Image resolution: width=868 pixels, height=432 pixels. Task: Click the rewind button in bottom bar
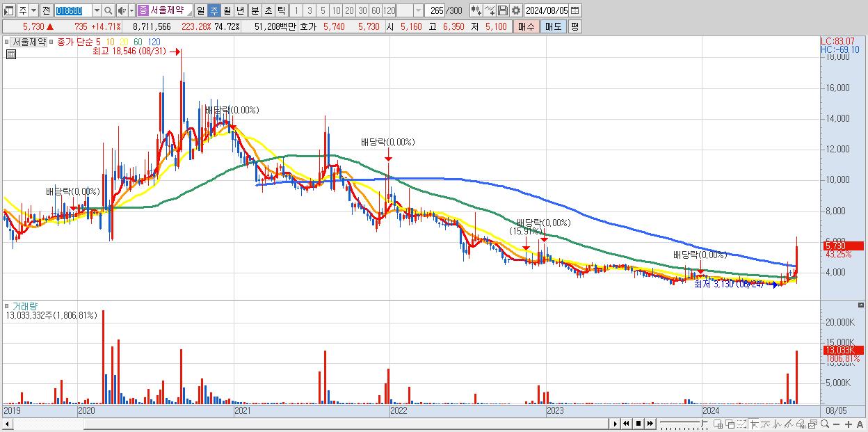[626, 424]
